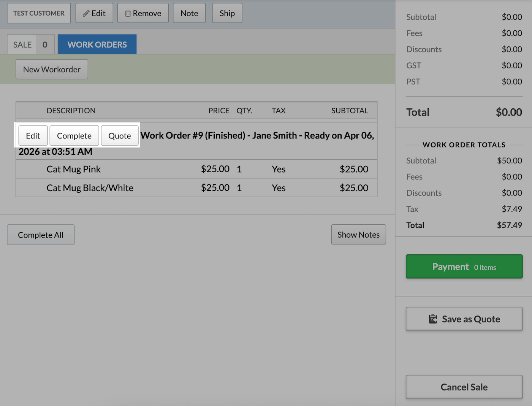Convert Work Order #9 to Quote
Image resolution: width=532 pixels, height=406 pixels.
coord(120,136)
